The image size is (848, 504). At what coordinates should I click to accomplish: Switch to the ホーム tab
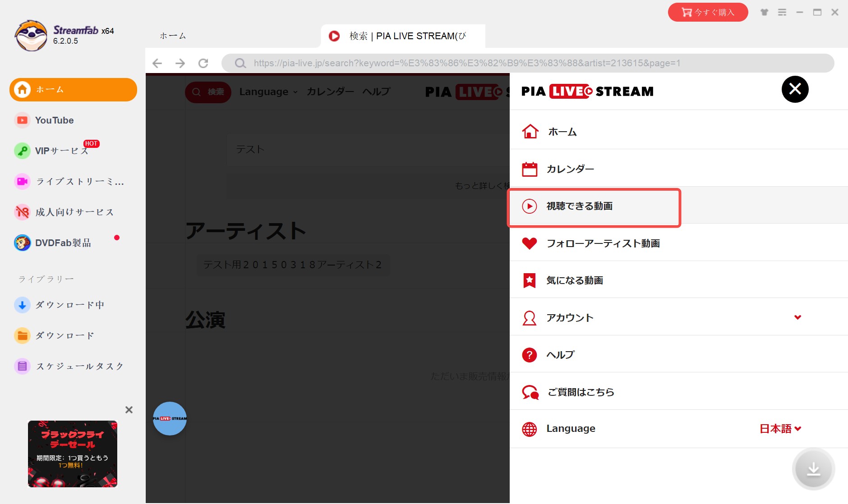click(x=173, y=36)
